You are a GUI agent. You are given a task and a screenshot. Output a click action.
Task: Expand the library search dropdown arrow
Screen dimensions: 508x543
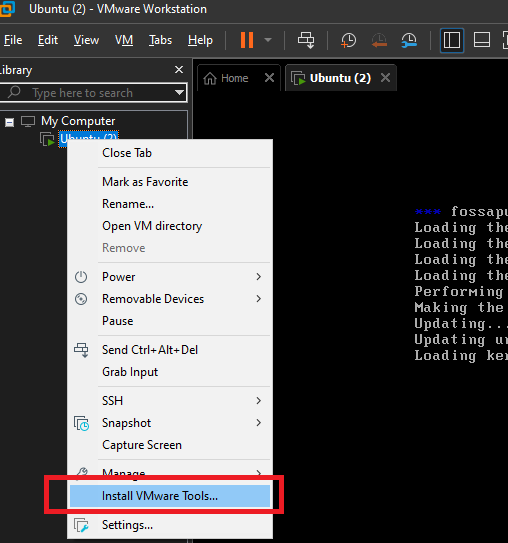179,92
